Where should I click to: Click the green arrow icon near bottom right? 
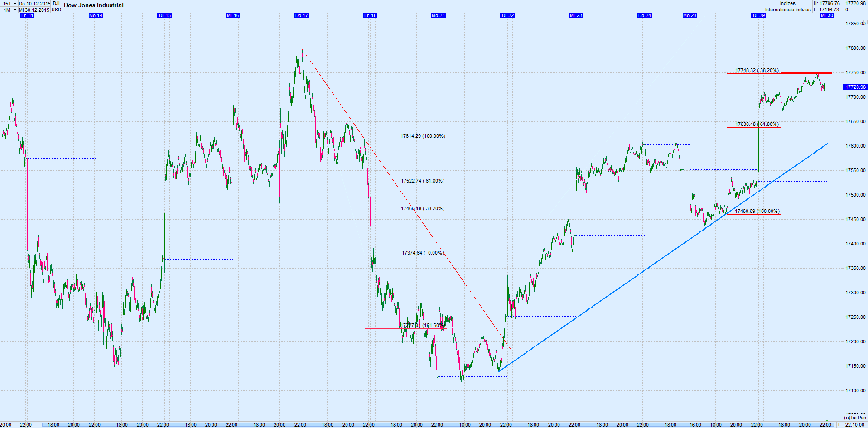(827, 421)
